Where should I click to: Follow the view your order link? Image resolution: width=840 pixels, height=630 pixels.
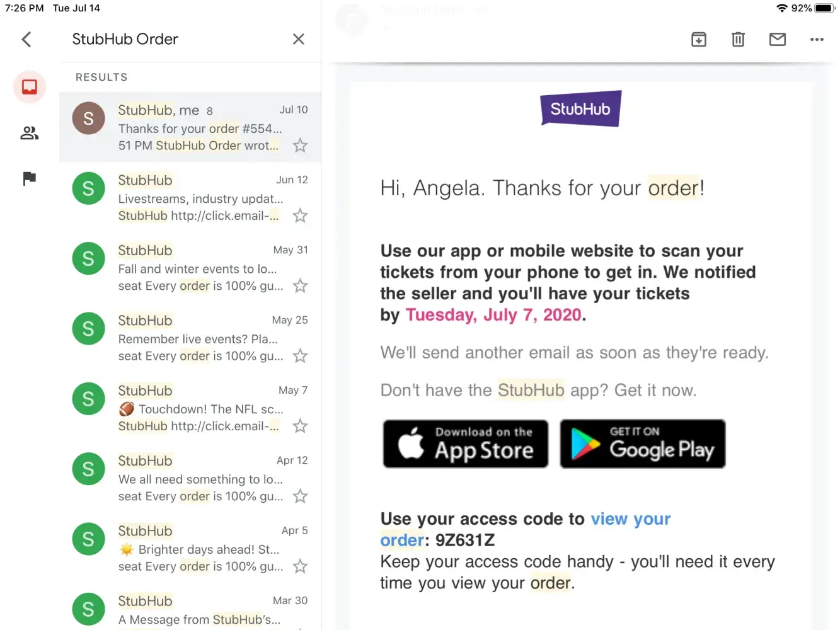coord(630,519)
